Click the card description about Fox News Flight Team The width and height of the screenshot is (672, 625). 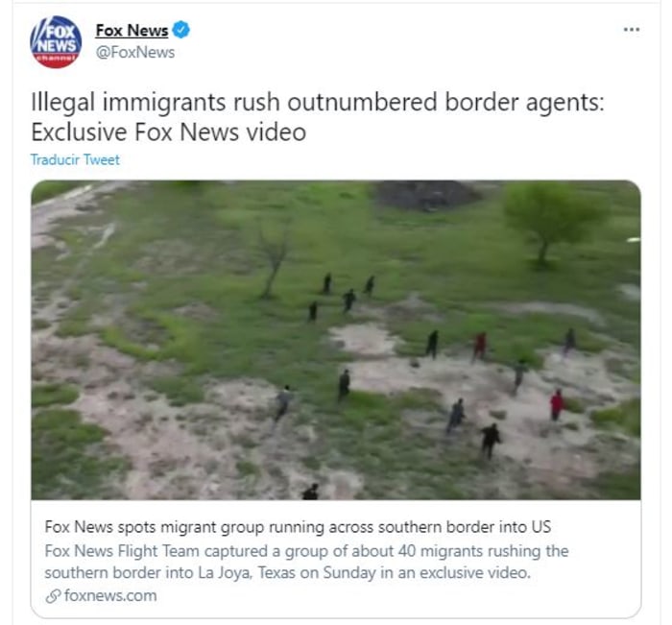(x=306, y=562)
